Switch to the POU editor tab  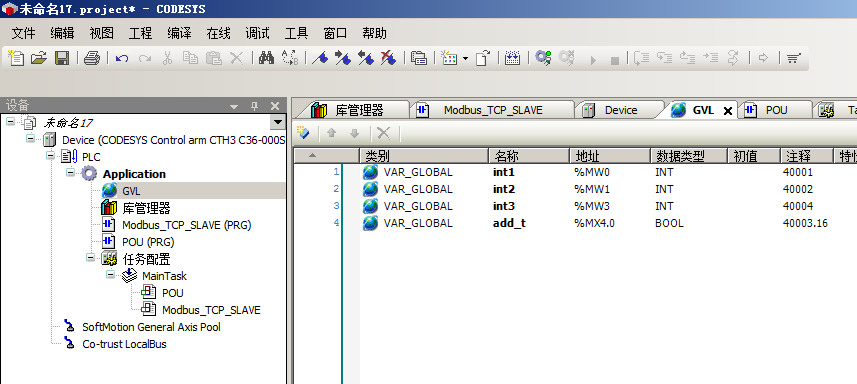point(775,110)
